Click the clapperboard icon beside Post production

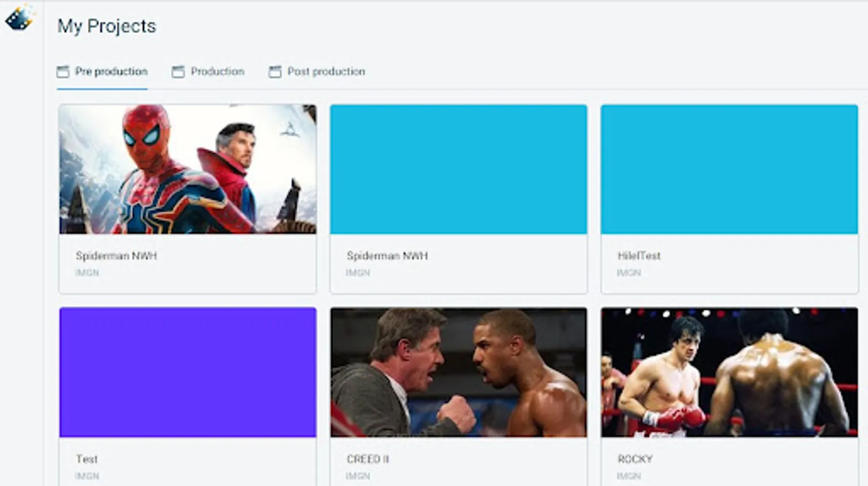point(275,71)
